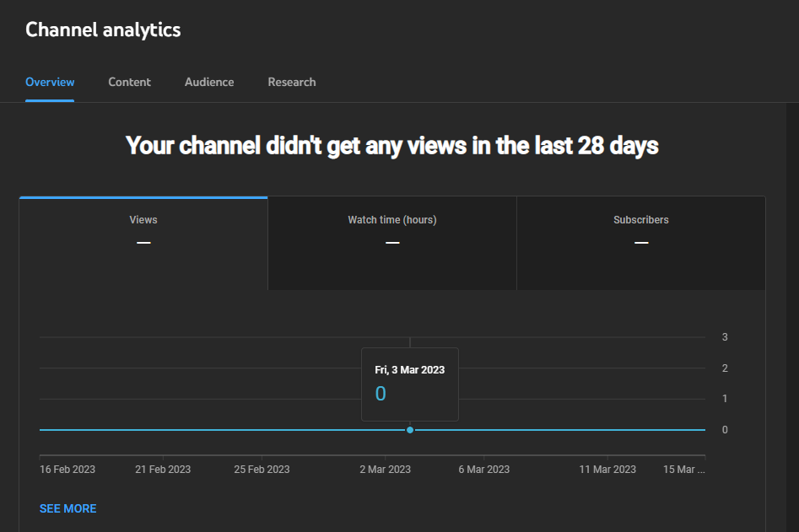This screenshot has width=799, height=532.
Task: Click the Fri, 3 Mar 2023 tooltip date
Action: tap(410, 370)
